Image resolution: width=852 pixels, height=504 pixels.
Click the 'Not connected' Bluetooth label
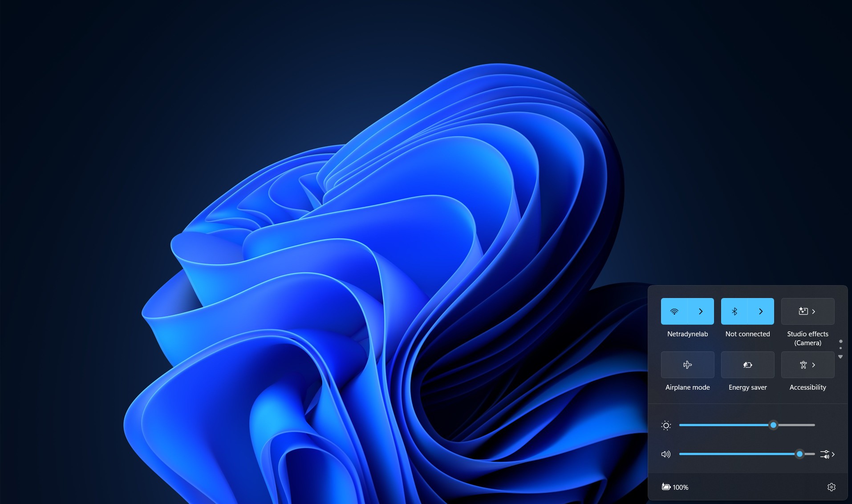(x=747, y=334)
